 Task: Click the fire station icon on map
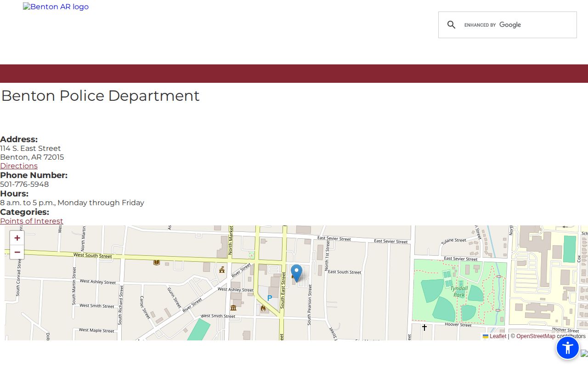click(x=263, y=309)
